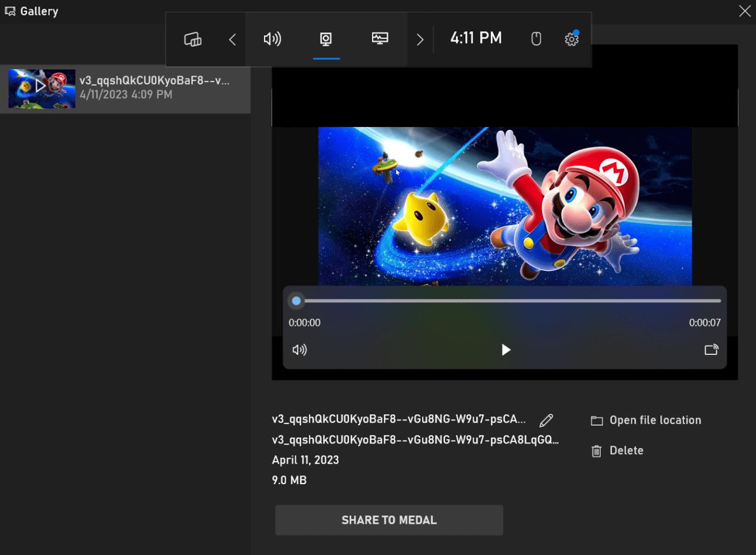
Task: Navigate back with the left chevron
Action: tap(232, 39)
